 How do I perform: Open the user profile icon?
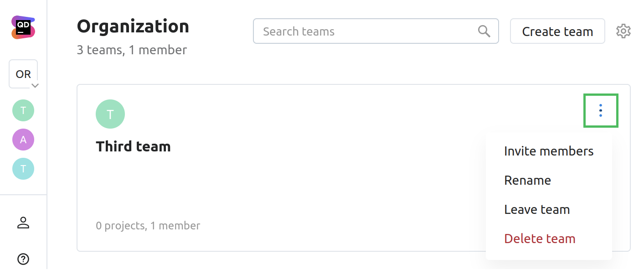(x=23, y=223)
